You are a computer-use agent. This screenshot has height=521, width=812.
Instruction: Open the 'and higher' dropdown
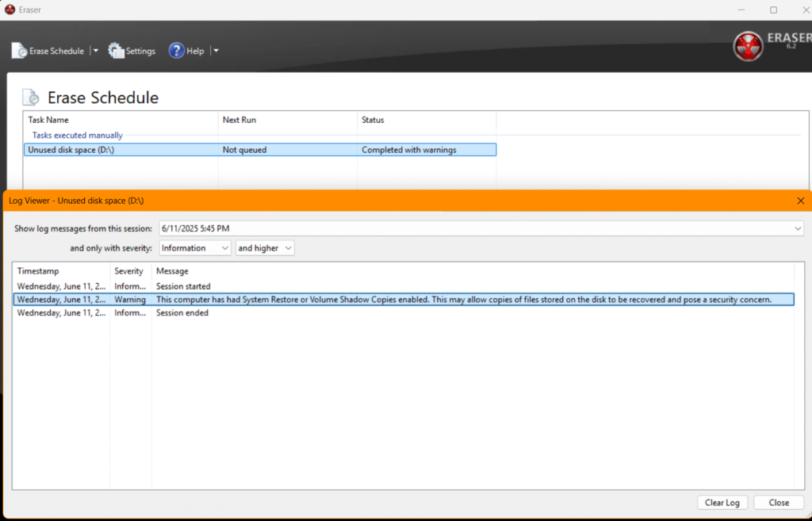265,248
